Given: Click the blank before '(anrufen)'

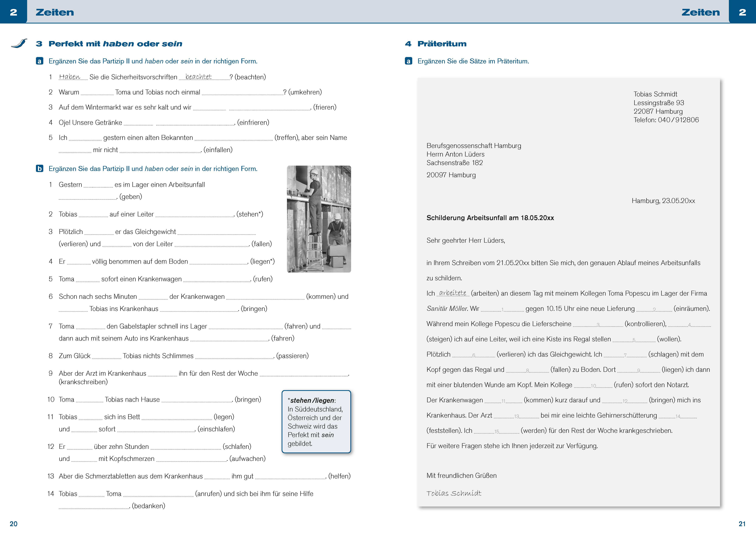Looking at the screenshot, I should click(x=158, y=494).
